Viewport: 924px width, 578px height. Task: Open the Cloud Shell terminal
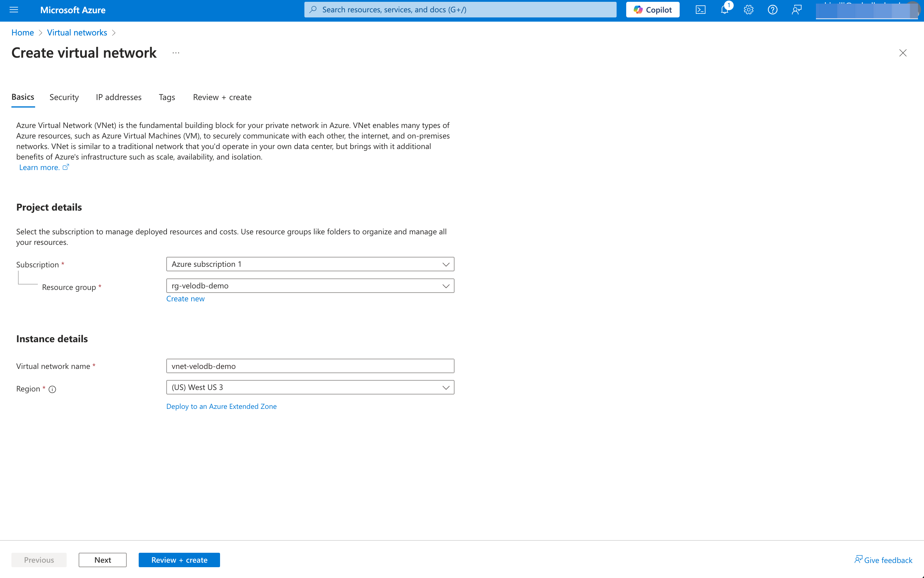click(701, 10)
